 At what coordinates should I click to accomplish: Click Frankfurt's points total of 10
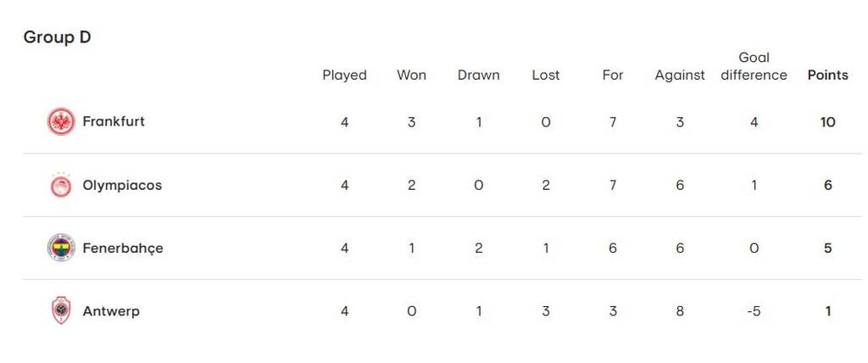(827, 122)
